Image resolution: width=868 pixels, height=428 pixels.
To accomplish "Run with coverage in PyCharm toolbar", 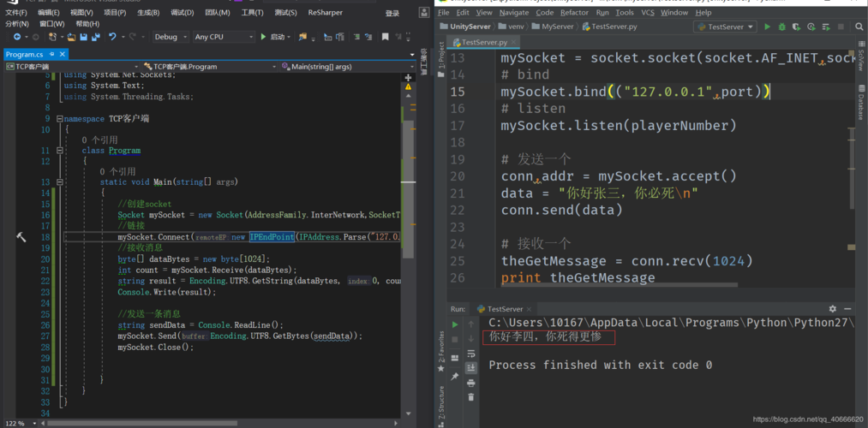I will tap(797, 27).
